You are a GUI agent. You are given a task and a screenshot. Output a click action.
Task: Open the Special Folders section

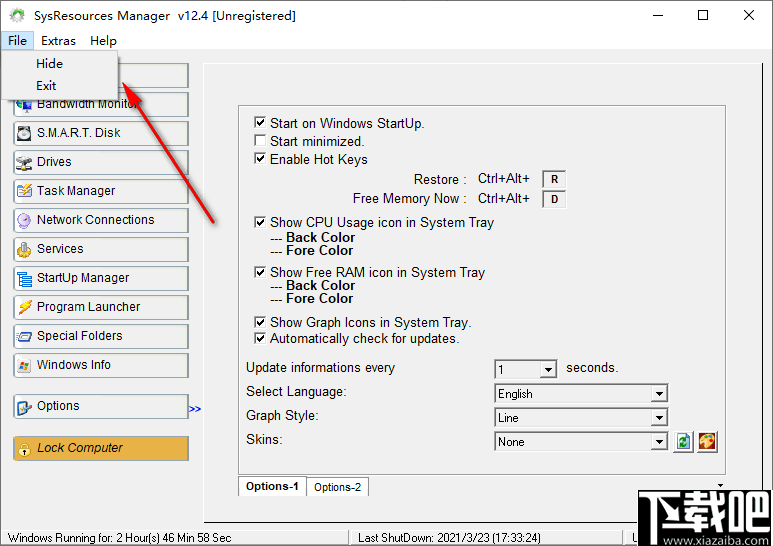101,336
